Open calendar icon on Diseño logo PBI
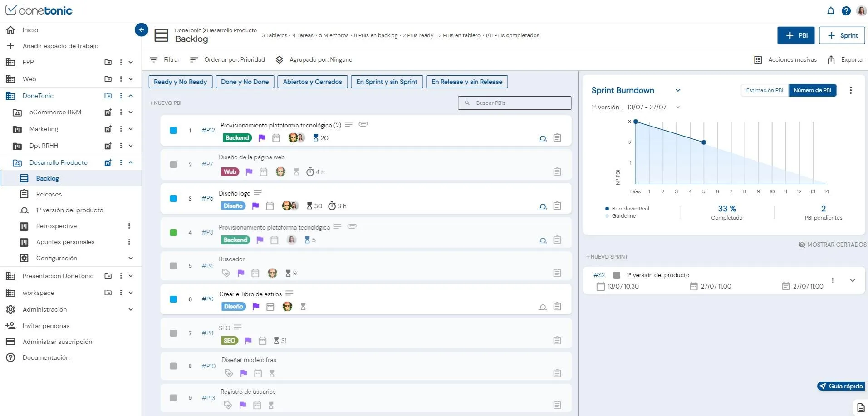 tap(270, 206)
